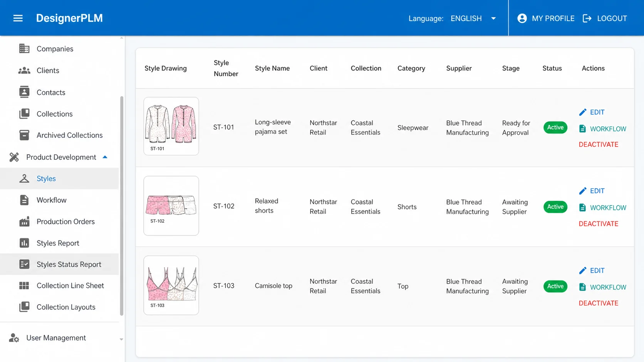Click the Production Orders factory icon
The height and width of the screenshot is (362, 644).
click(x=24, y=222)
